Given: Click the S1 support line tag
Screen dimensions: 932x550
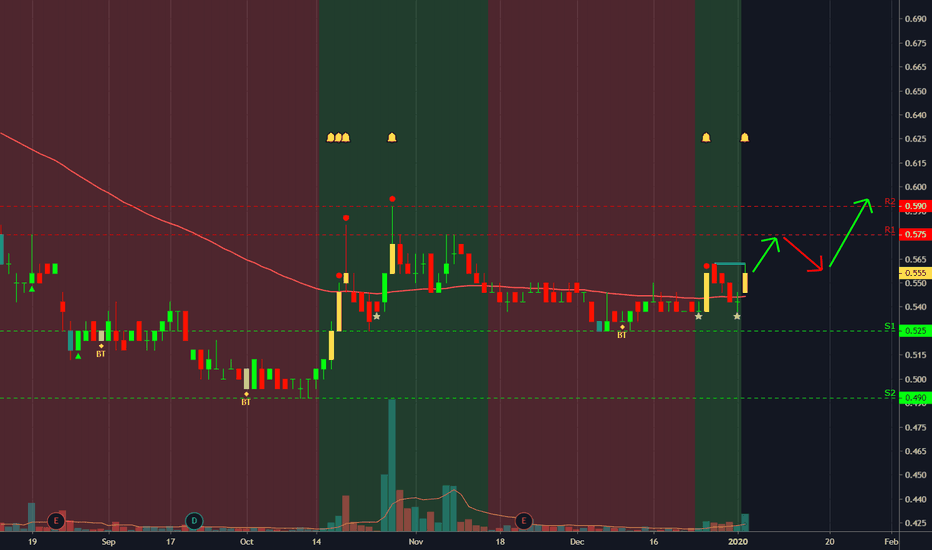Looking at the screenshot, I should [890, 326].
